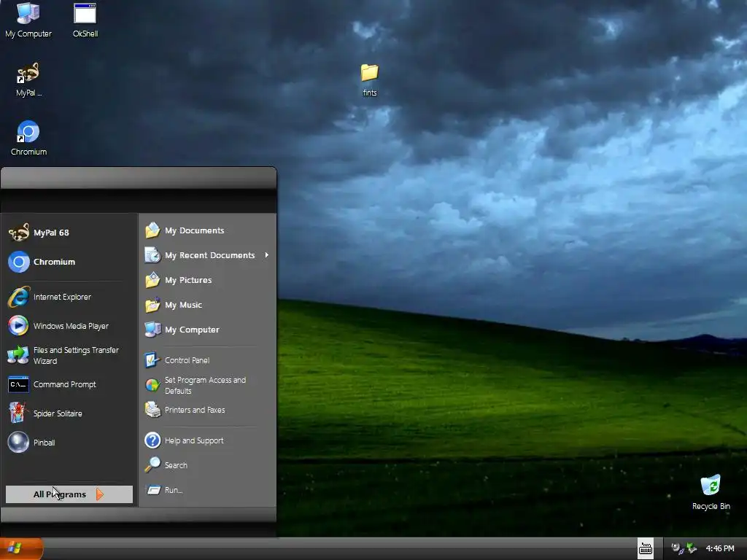The width and height of the screenshot is (747, 560).
Task: Click the My Recent Documents icon
Action: coord(152,255)
